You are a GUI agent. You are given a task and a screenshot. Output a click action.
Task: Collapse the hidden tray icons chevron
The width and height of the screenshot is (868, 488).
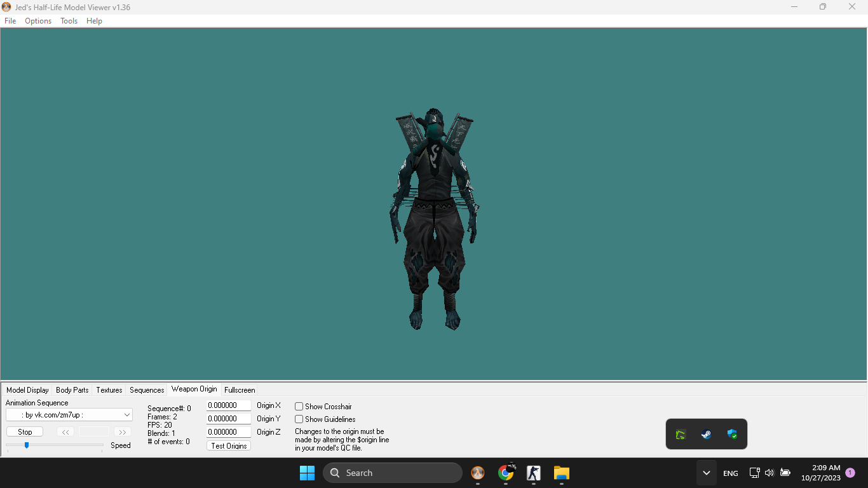pyautogui.click(x=706, y=473)
